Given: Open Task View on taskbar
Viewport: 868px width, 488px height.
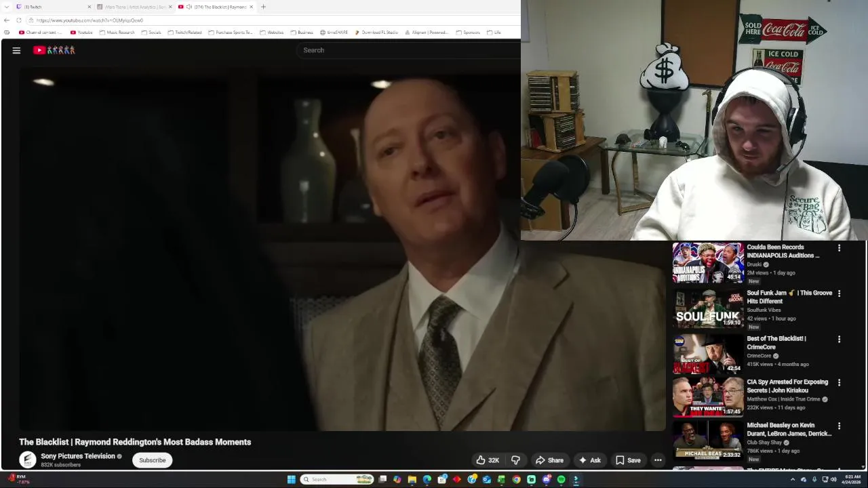Looking at the screenshot, I should pyautogui.click(x=382, y=480).
